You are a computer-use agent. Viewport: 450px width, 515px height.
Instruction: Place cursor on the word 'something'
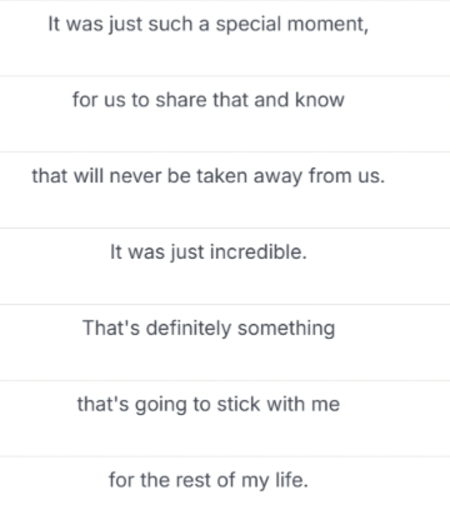286,328
